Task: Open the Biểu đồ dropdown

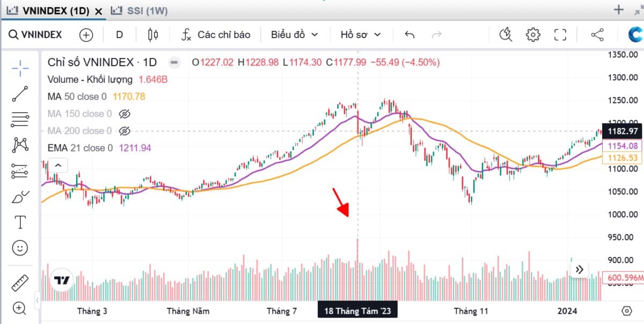Action: pyautogui.click(x=294, y=35)
